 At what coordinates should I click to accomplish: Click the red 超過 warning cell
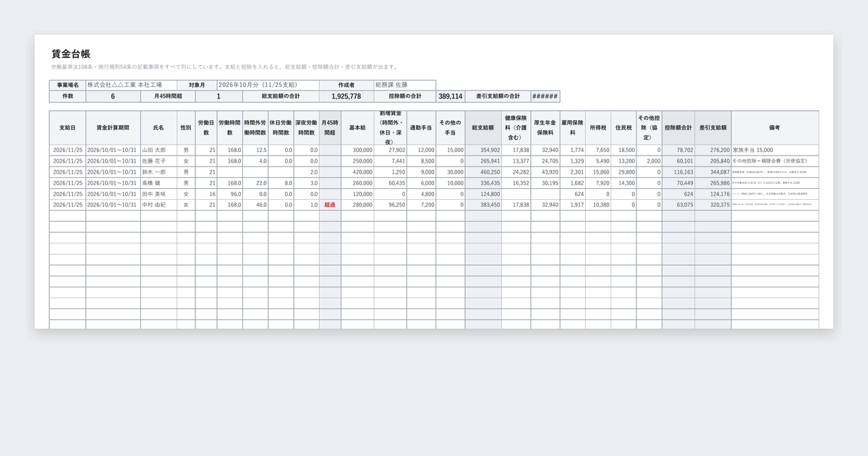(330, 205)
